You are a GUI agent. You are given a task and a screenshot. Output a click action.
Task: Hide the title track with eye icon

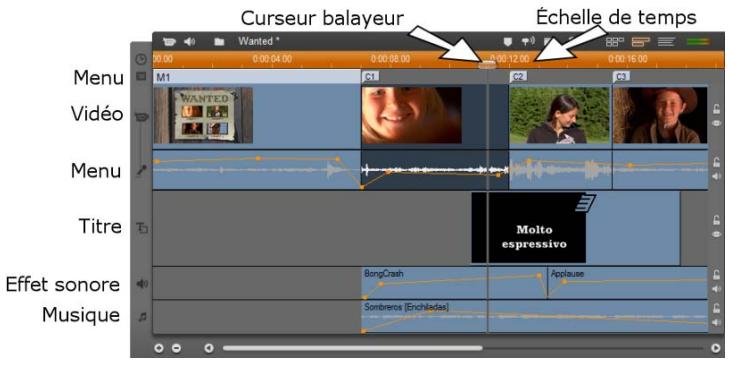click(716, 234)
